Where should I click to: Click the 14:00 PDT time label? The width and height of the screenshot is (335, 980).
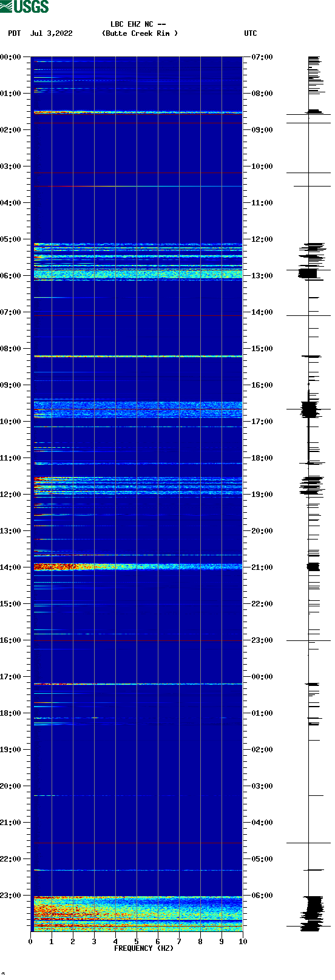11,567
